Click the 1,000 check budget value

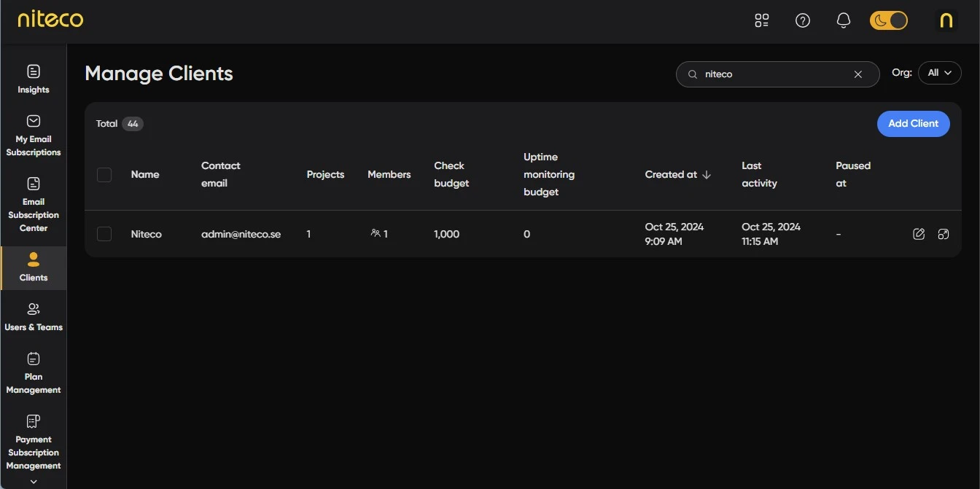point(446,234)
